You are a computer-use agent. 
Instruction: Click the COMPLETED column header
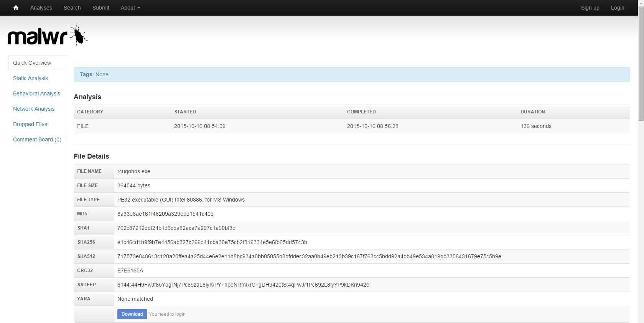pyautogui.click(x=361, y=112)
